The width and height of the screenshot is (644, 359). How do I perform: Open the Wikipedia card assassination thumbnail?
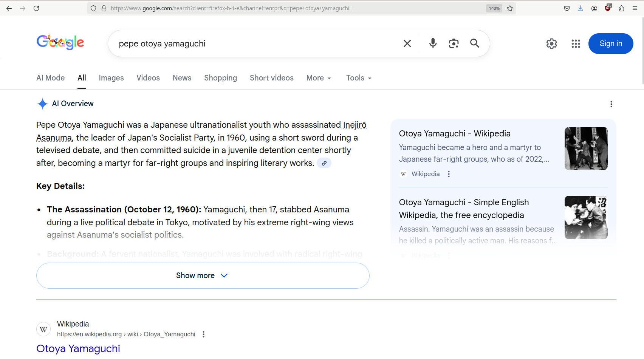point(586,149)
